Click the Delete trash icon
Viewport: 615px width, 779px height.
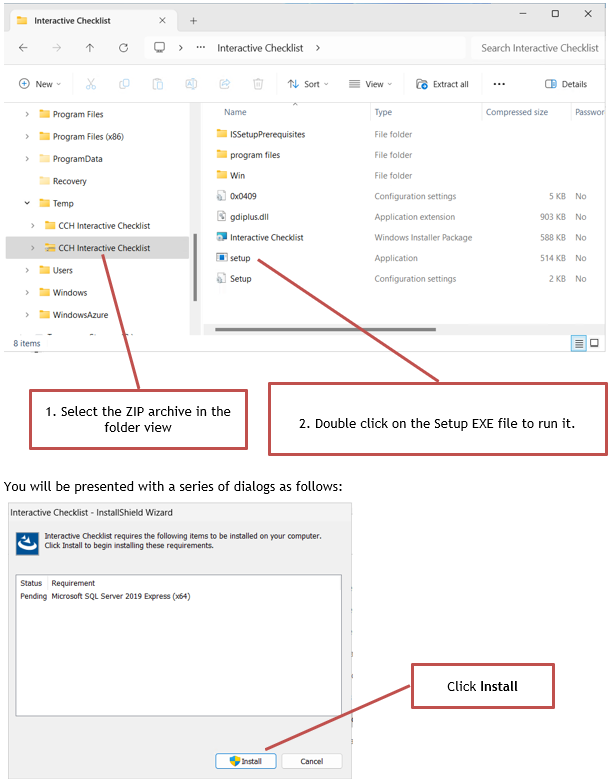[x=258, y=84]
